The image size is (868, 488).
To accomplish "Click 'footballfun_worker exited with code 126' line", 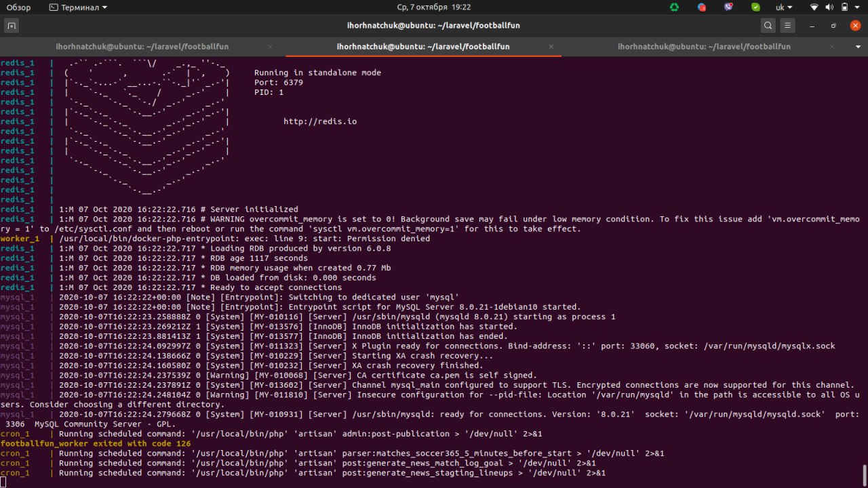I will [x=96, y=443].
